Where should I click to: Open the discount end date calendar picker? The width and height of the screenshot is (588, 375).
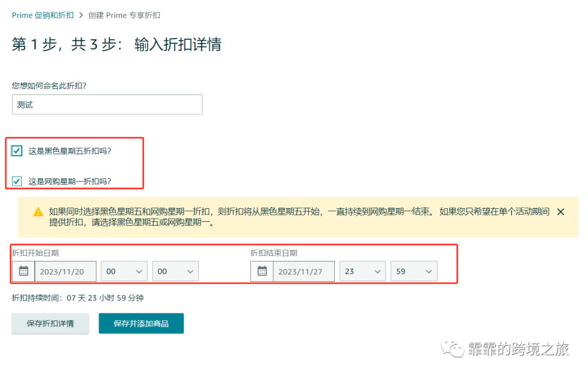[262, 271]
